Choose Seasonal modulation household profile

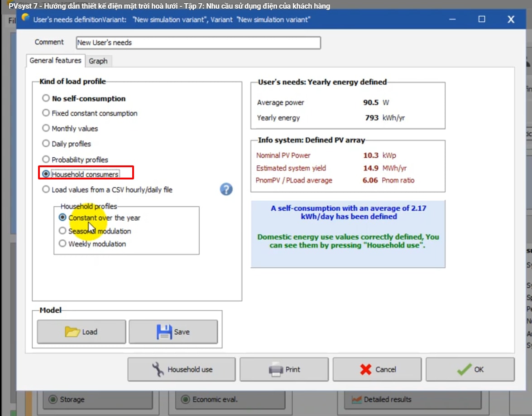tap(62, 231)
